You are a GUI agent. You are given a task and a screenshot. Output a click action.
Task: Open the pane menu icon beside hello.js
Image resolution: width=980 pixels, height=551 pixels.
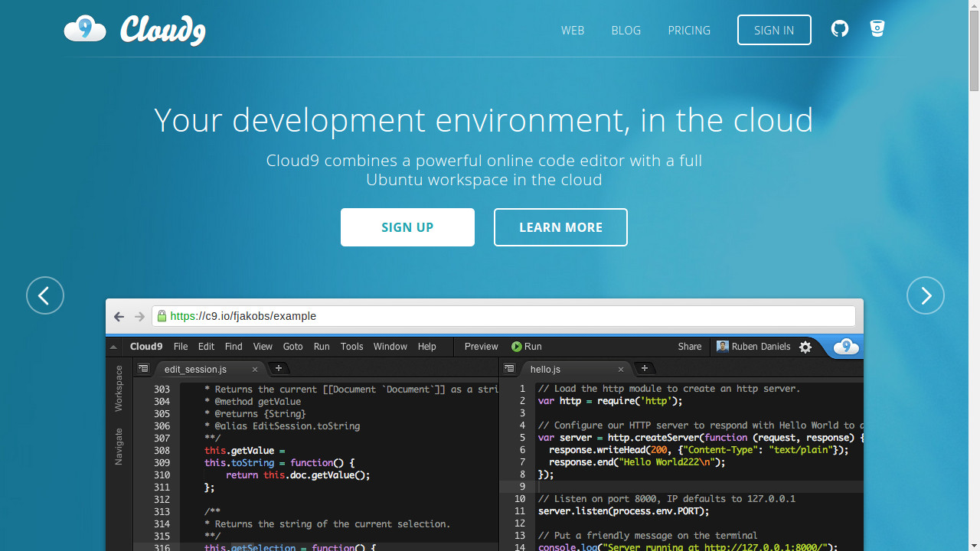[x=509, y=369]
